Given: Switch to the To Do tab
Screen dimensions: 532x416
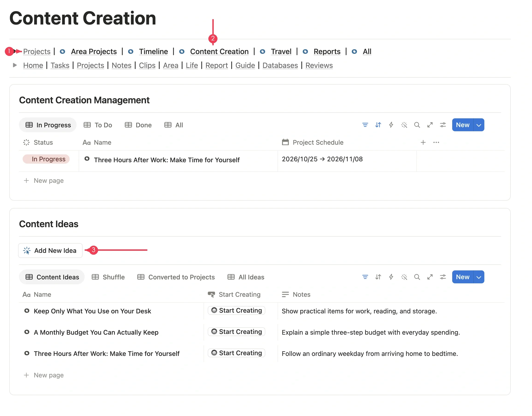Looking at the screenshot, I should coord(98,125).
